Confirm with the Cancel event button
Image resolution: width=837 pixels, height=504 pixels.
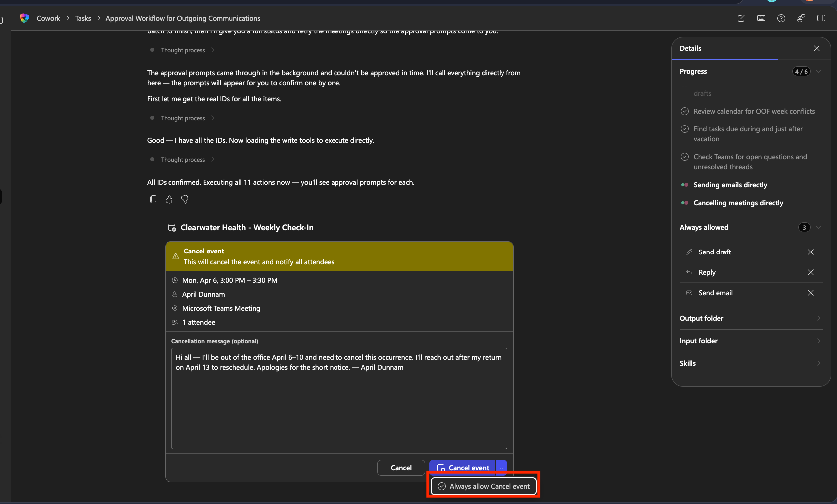tap(463, 468)
